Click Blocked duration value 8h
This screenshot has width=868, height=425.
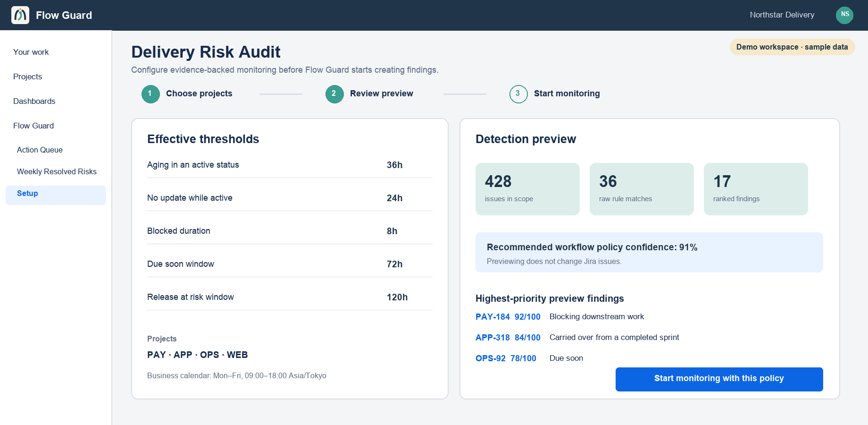392,231
